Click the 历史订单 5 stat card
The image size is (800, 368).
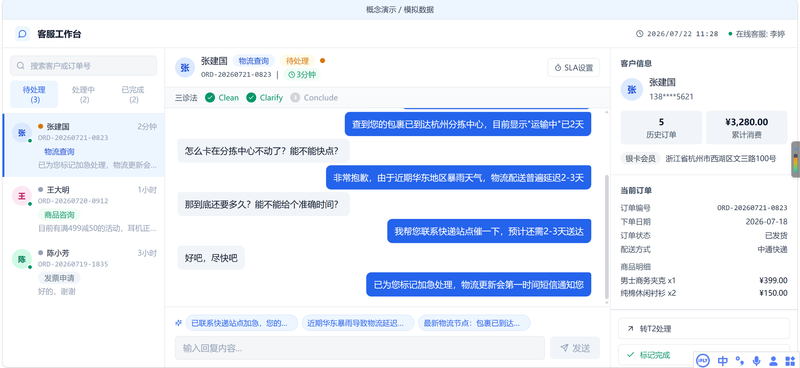(661, 128)
